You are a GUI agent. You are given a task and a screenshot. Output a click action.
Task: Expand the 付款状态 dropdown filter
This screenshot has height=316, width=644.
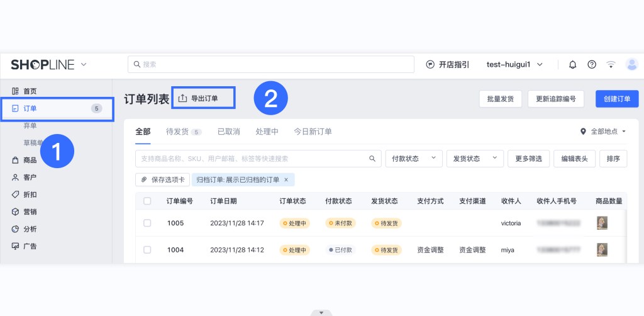pos(412,159)
